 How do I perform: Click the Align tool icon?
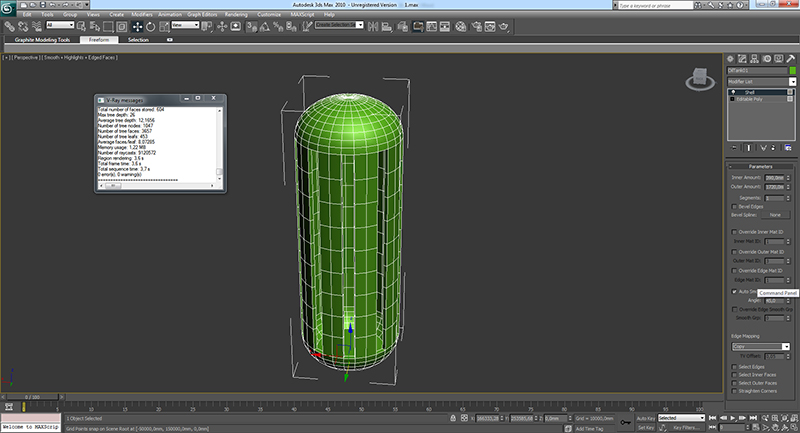[387, 26]
